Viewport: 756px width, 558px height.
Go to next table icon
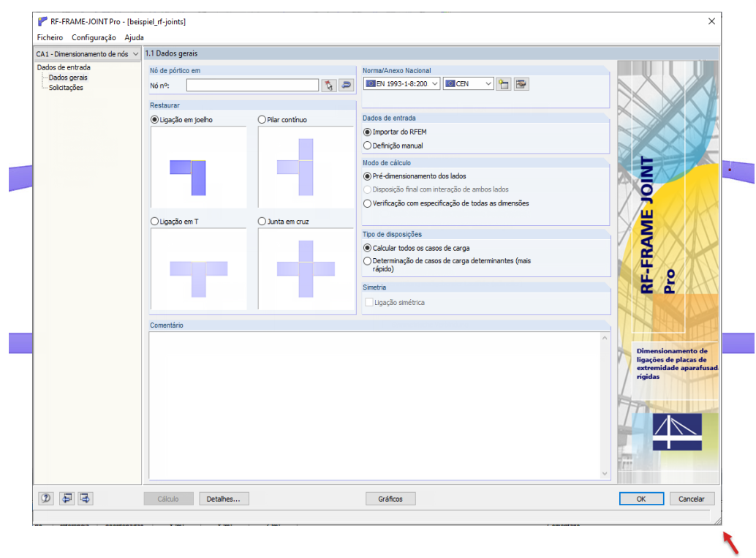point(86,498)
